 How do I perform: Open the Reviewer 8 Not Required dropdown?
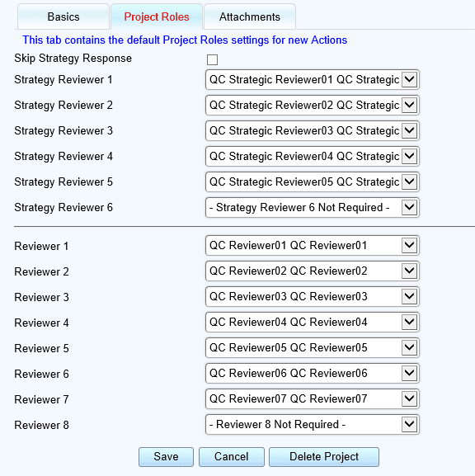coord(313,424)
